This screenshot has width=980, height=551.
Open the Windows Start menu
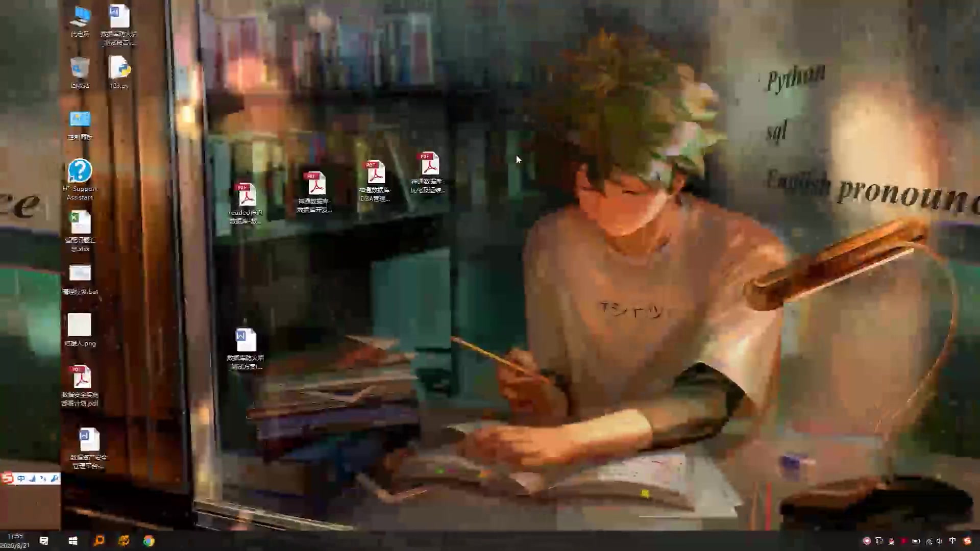pyautogui.click(x=72, y=541)
